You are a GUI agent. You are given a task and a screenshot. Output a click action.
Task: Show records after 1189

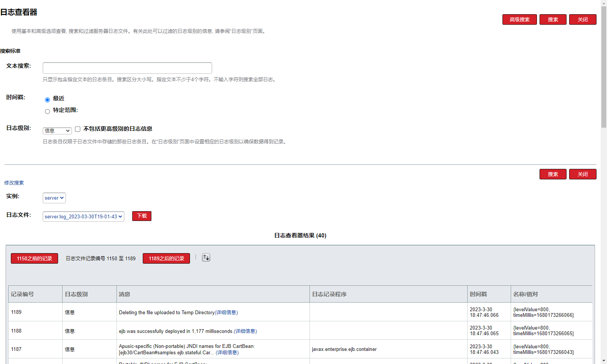tap(166, 258)
